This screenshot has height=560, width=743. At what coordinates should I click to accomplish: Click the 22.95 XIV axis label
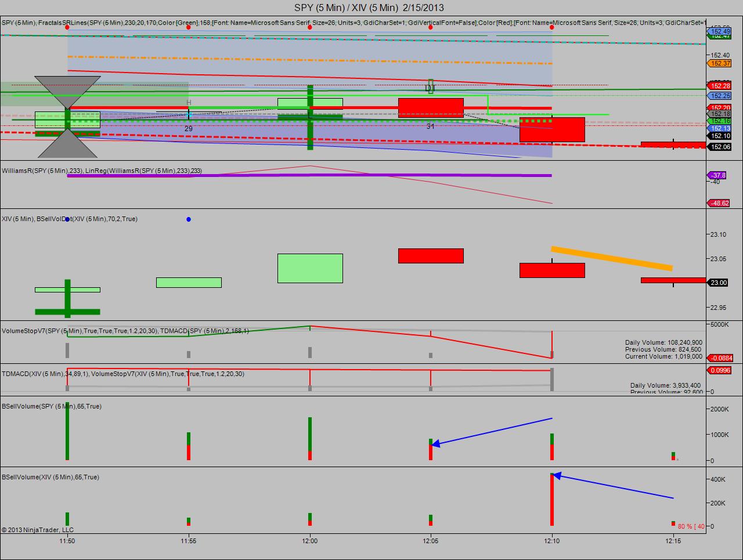pos(719,308)
